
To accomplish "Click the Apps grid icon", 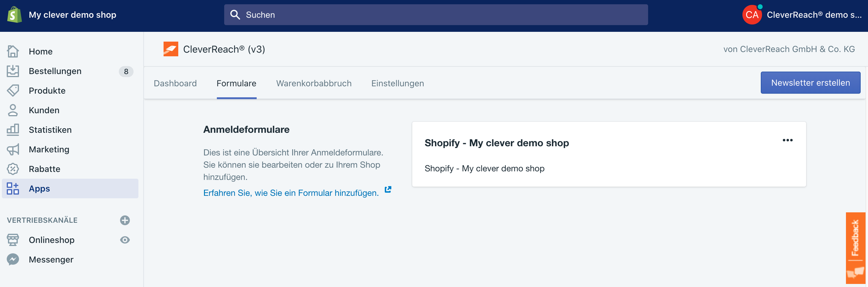I will pos(13,188).
